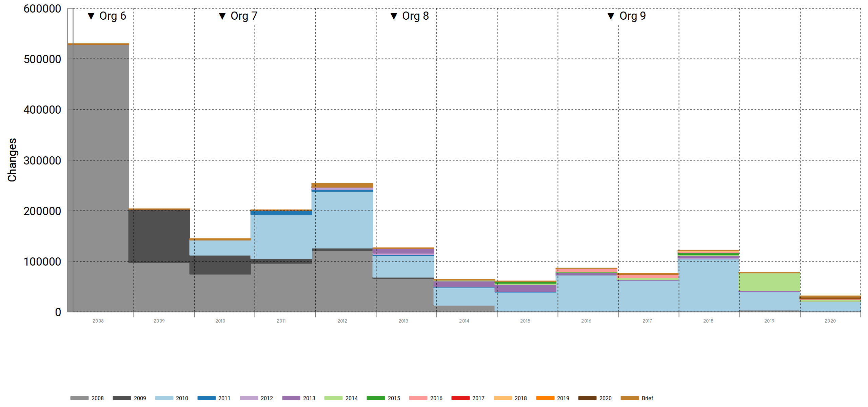This screenshot has width=868, height=407.
Task: Click the 2012 legend color swatch
Action: click(249, 398)
